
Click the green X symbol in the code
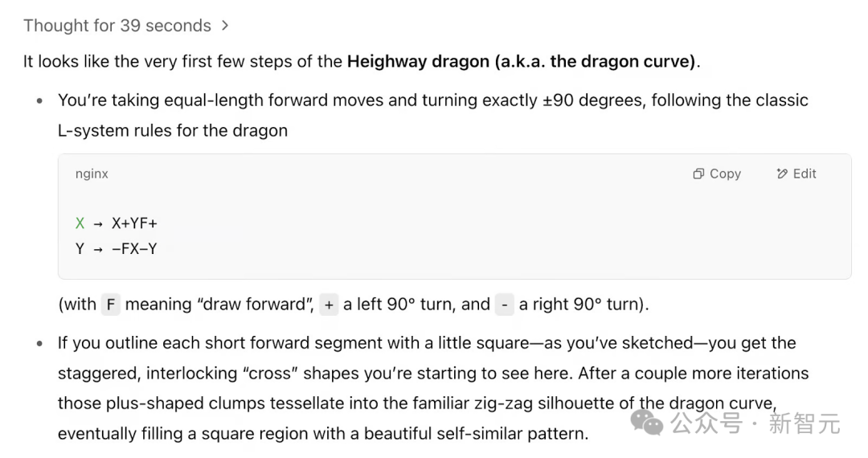pyautogui.click(x=80, y=223)
